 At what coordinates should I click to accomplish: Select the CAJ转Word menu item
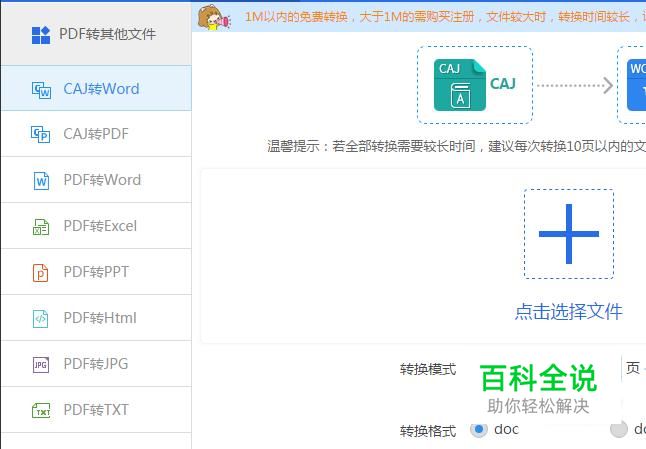click(96, 88)
